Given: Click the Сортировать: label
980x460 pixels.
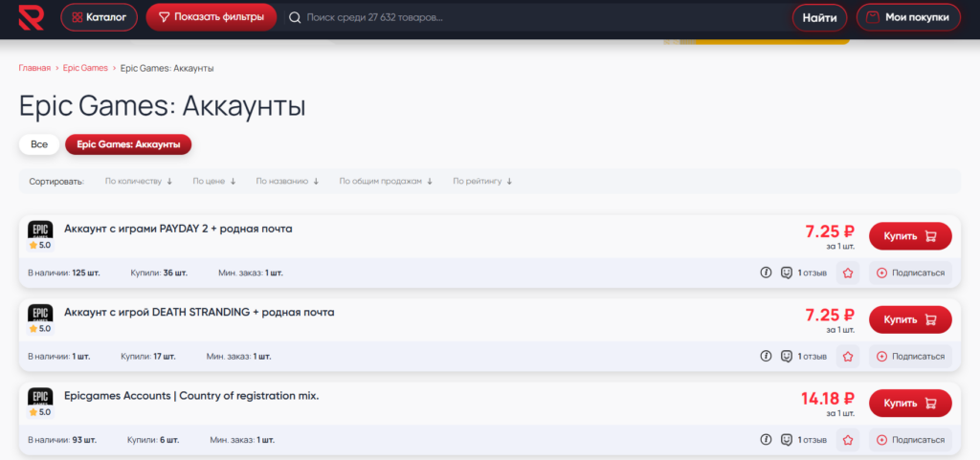Looking at the screenshot, I should coord(56,181).
